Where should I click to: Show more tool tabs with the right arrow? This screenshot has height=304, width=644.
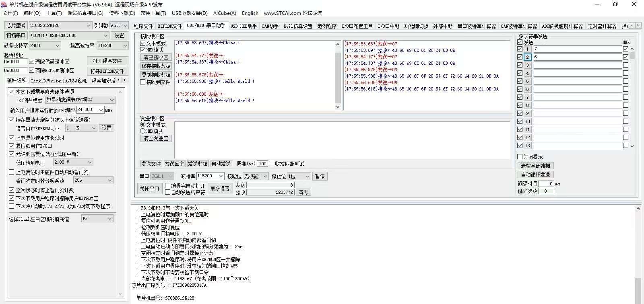[638, 25]
